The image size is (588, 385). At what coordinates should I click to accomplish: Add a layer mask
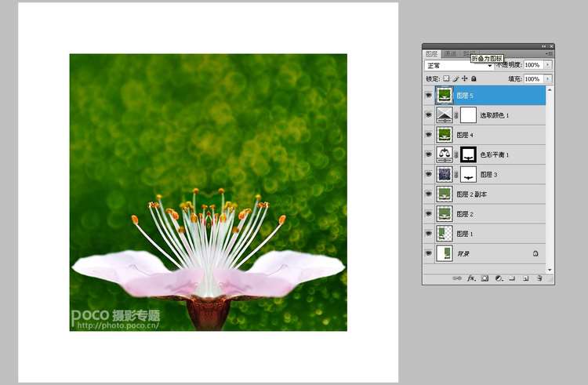click(x=485, y=278)
